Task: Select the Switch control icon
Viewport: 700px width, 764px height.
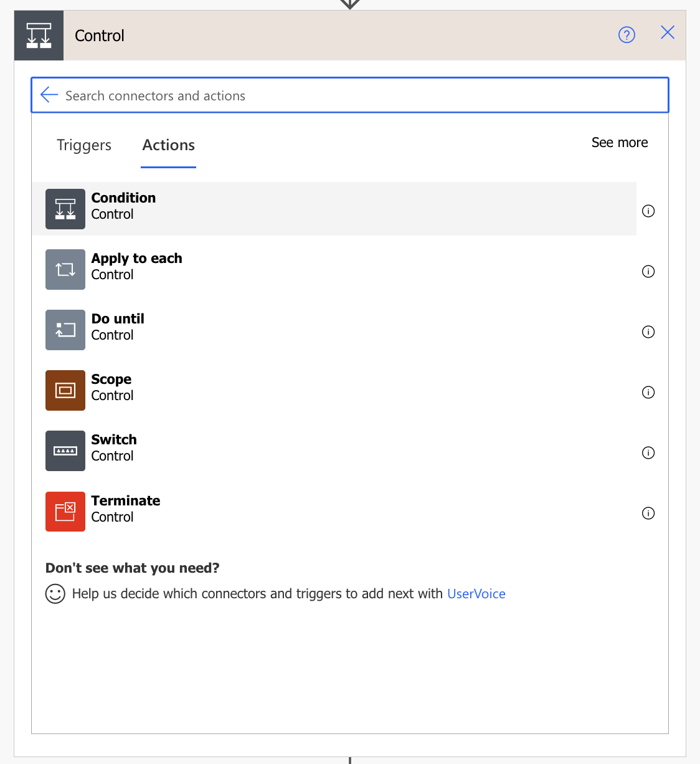Action: pyautogui.click(x=65, y=451)
